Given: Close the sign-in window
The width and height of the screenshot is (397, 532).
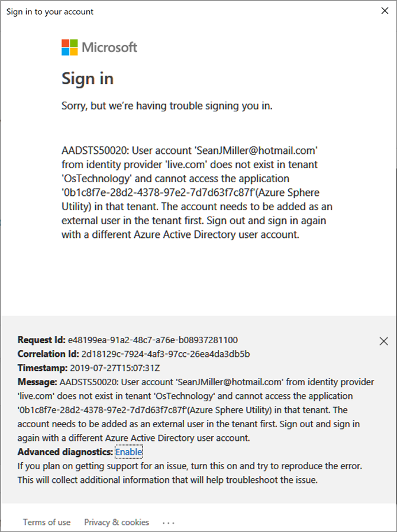Looking at the screenshot, I should coord(384,11).
